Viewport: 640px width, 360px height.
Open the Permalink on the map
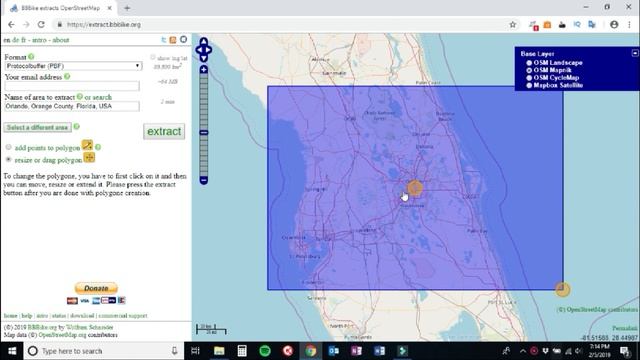click(x=624, y=328)
